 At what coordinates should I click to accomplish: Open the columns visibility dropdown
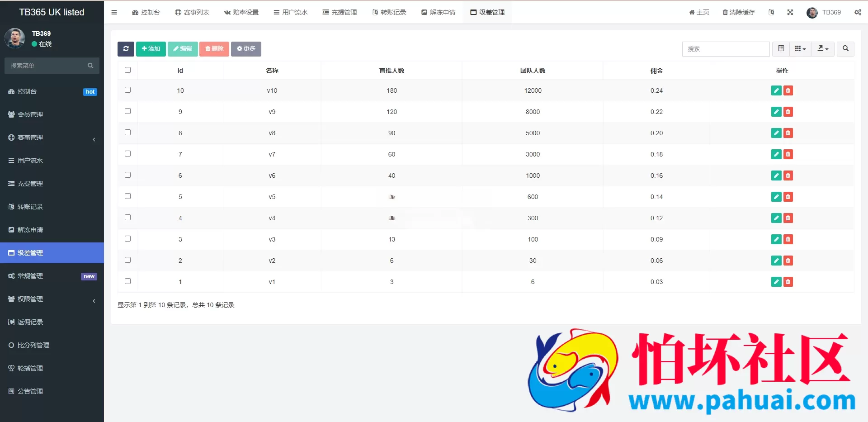pyautogui.click(x=800, y=49)
